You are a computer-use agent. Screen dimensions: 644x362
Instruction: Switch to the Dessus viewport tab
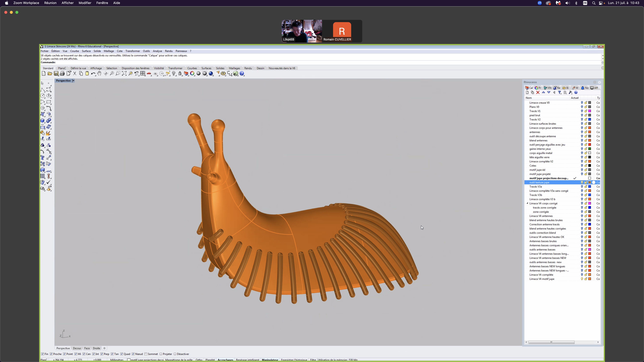[77, 348]
